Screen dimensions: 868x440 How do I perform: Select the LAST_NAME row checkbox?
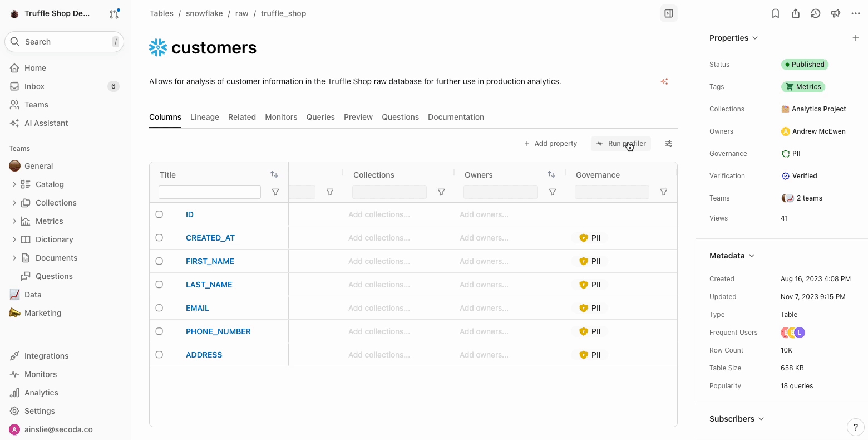(x=159, y=285)
